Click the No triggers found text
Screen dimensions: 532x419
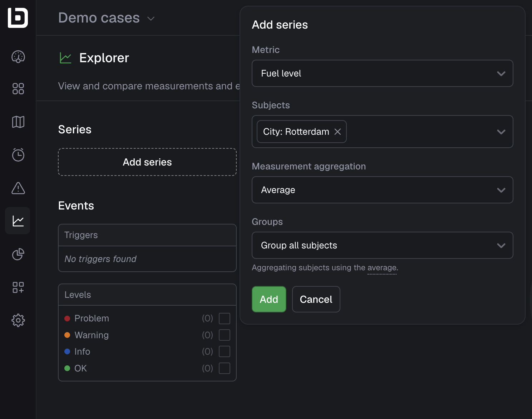coord(100,259)
